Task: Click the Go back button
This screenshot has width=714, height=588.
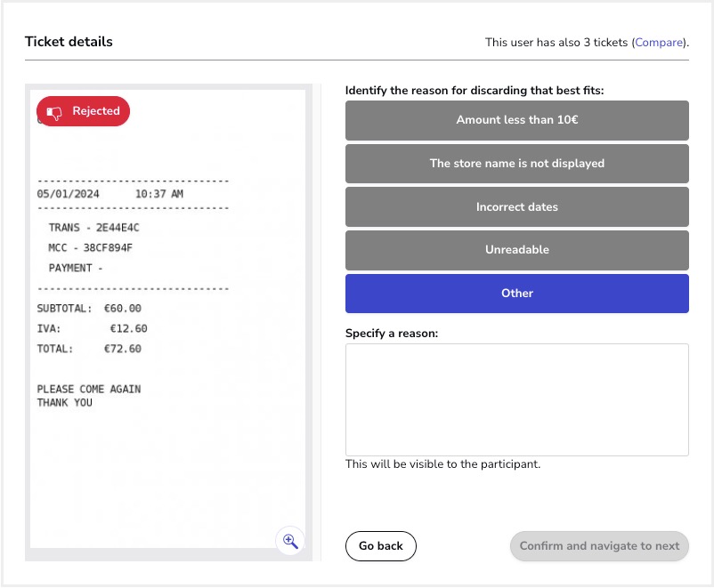Action: (381, 546)
